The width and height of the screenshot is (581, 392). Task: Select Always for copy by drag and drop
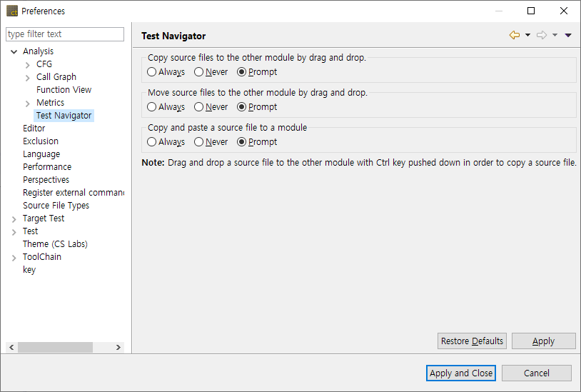152,72
